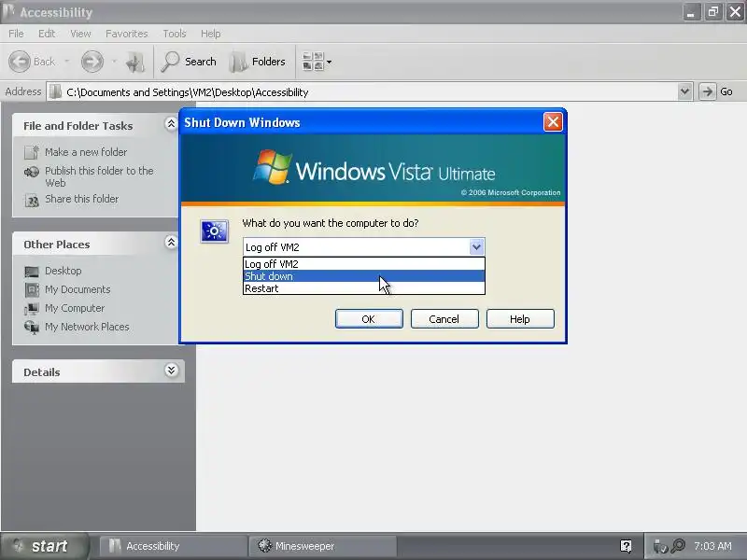
Task: Click Cancel in Shut Down dialog
Action: pyautogui.click(x=444, y=318)
